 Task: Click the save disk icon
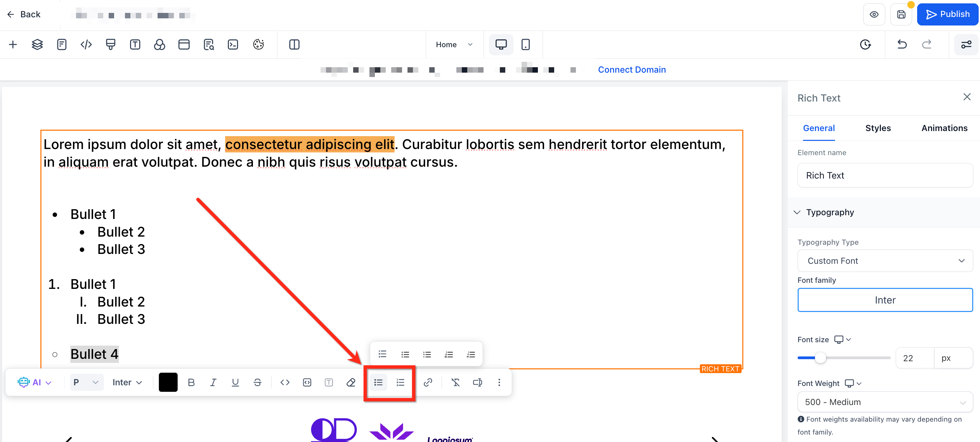(901, 15)
